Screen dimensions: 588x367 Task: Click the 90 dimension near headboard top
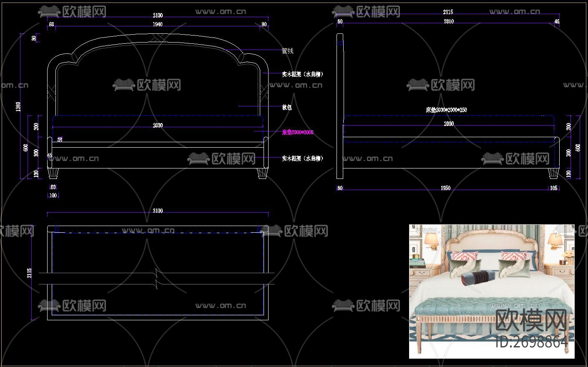coord(34,38)
